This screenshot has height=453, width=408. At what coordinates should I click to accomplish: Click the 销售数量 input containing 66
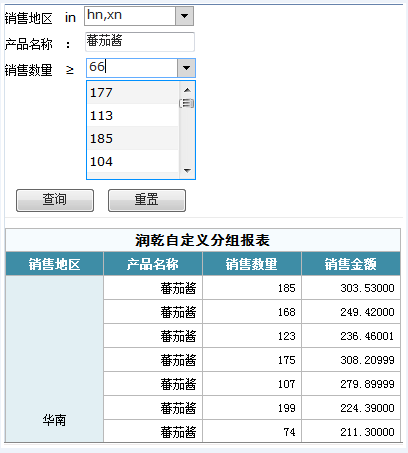click(x=132, y=68)
